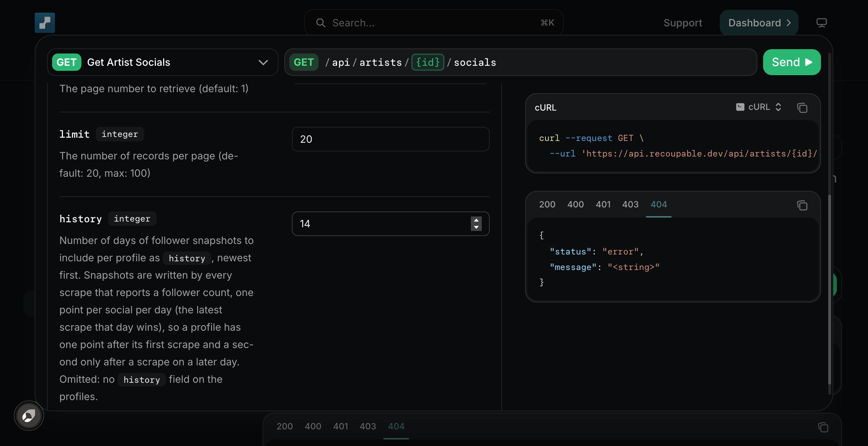Click the site logo icon
The width and height of the screenshot is (868, 446).
pos(45,23)
